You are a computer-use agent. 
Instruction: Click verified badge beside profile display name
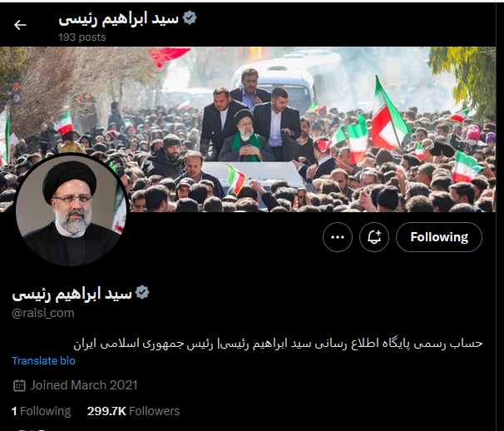point(142,292)
